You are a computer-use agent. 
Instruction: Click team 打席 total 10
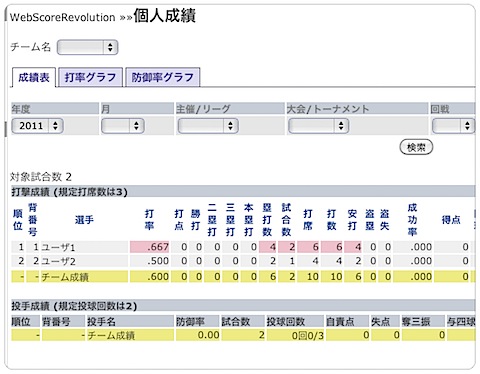pyautogui.click(x=313, y=276)
